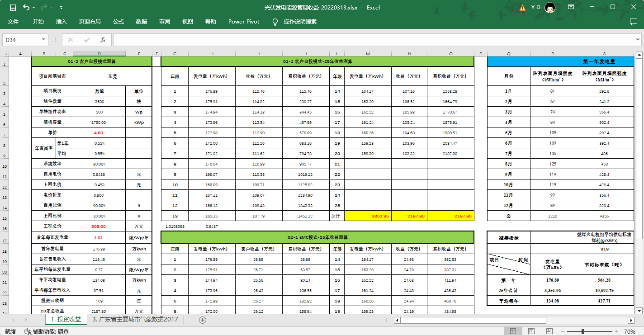Click the city cell 东莞
Image resolution: width=644 pixels, height=335 pixels.
point(112,76)
